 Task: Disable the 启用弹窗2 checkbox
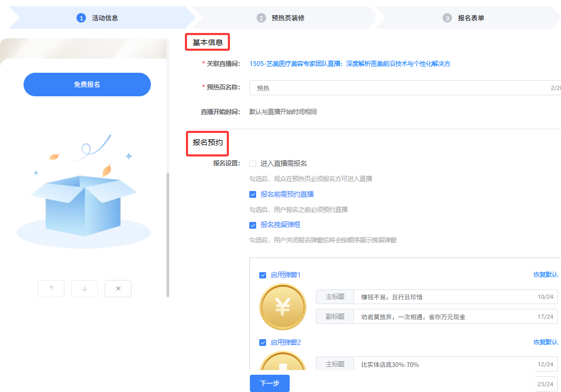coord(263,343)
